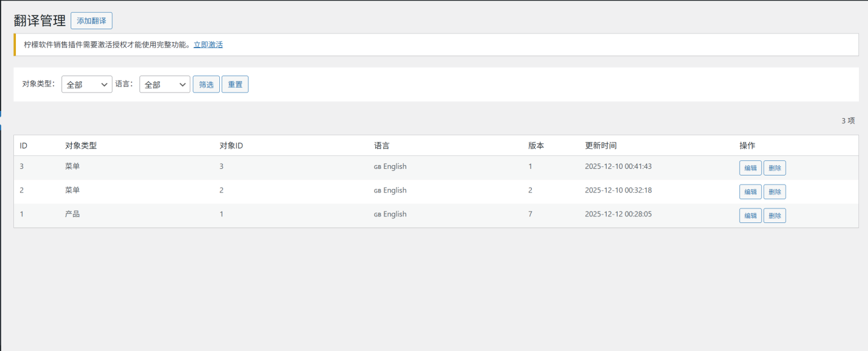Edit the translation with ID 3

point(750,168)
